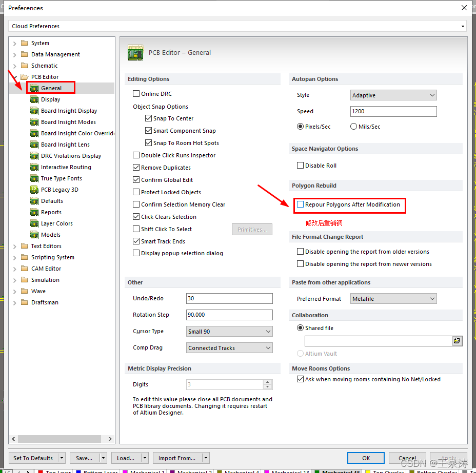The width and height of the screenshot is (476, 473).
Task: Click the Autopan Speed input field
Action: click(x=393, y=111)
